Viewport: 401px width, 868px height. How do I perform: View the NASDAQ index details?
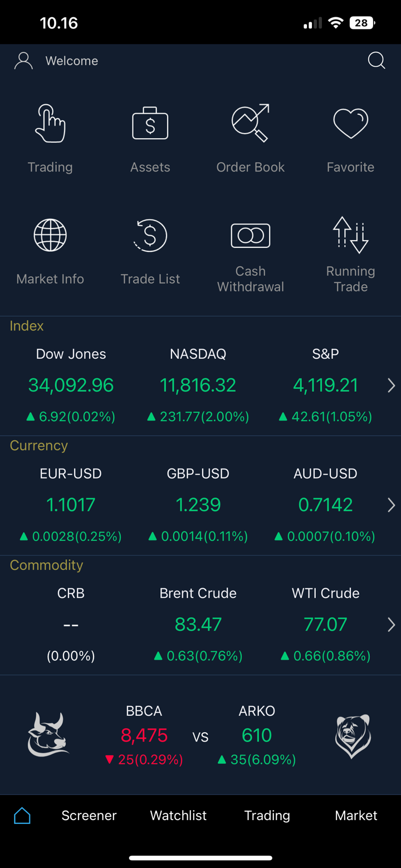tap(198, 385)
